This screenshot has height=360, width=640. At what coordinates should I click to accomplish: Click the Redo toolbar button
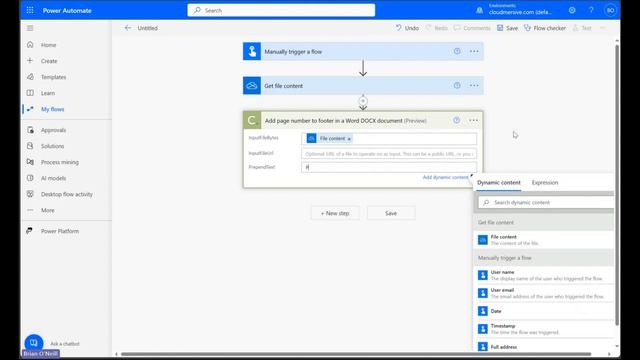pos(436,28)
